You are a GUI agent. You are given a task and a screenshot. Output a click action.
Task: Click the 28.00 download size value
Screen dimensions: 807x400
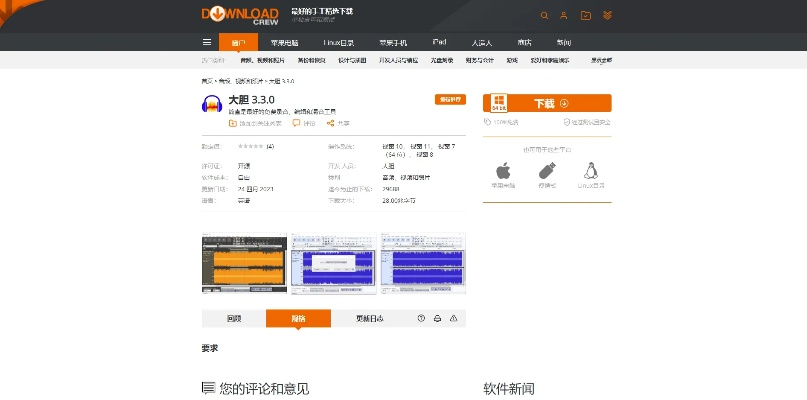coord(398,200)
